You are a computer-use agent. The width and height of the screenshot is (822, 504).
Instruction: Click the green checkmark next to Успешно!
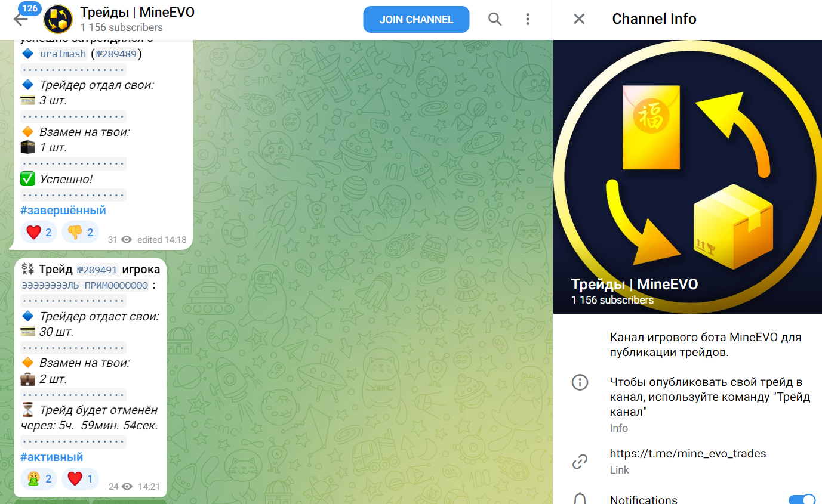coord(27,178)
